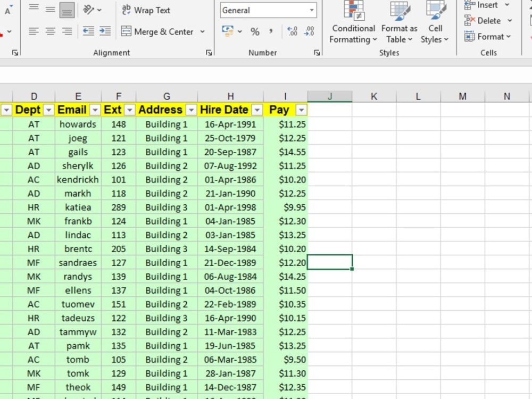Select email cell kendrickh

pyautogui.click(x=78, y=179)
